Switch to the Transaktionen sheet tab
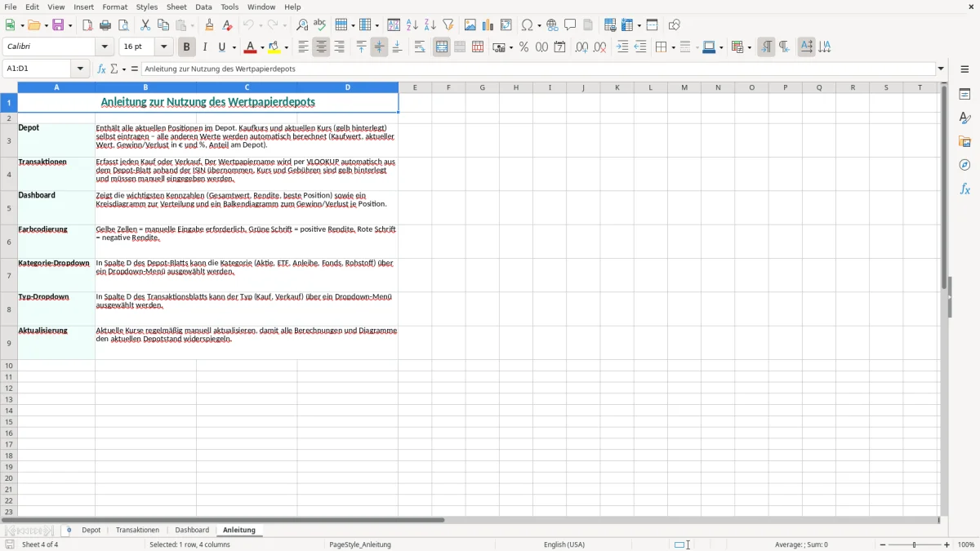The height and width of the screenshot is (551, 980). [x=138, y=530]
